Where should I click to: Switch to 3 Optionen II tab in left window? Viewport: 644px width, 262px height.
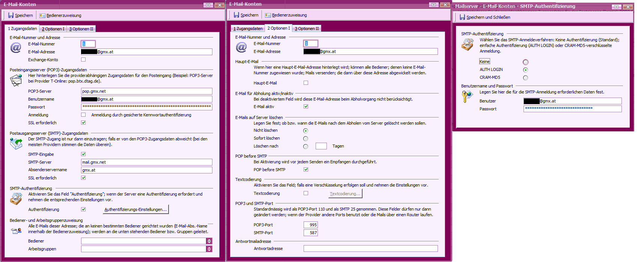click(81, 29)
